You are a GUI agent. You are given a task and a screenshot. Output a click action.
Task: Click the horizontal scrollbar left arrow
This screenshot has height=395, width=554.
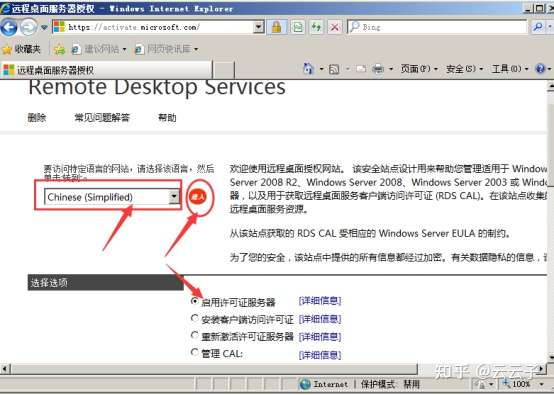click(5, 369)
